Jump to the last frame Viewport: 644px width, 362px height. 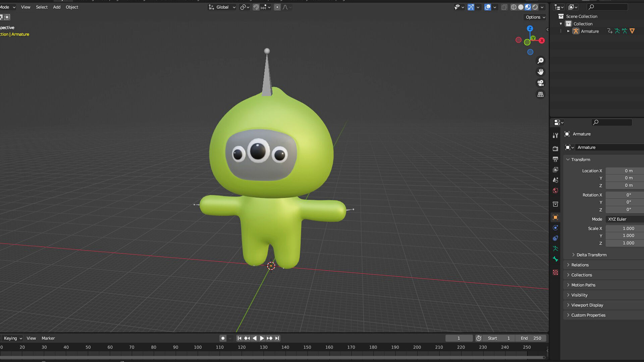[277, 338]
